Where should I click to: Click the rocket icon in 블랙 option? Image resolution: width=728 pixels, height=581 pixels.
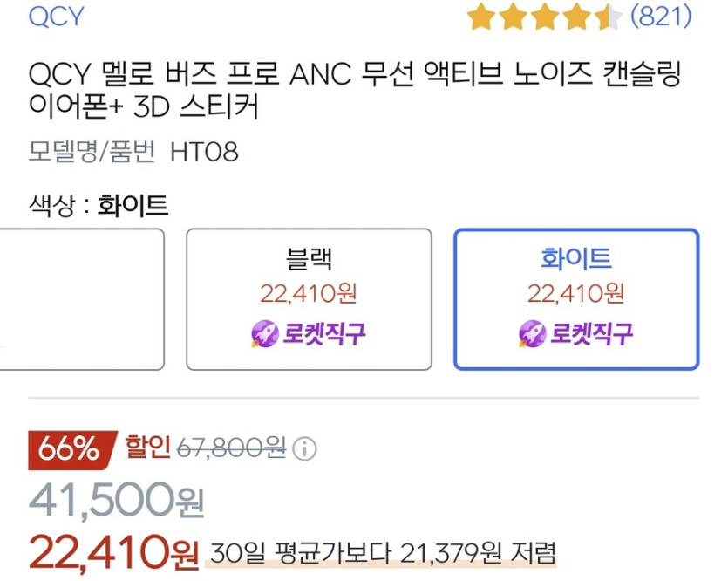(264, 334)
